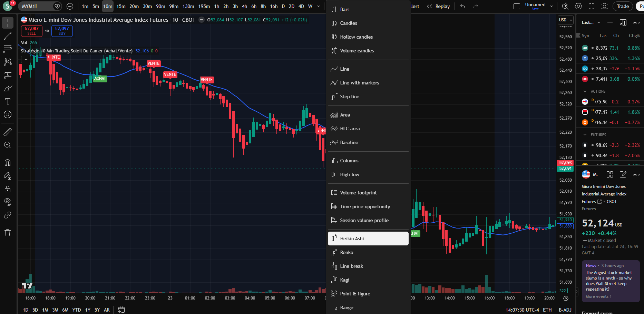Expand the timeframe interval dropdown chevron
The image size is (644, 314).
[x=319, y=6]
